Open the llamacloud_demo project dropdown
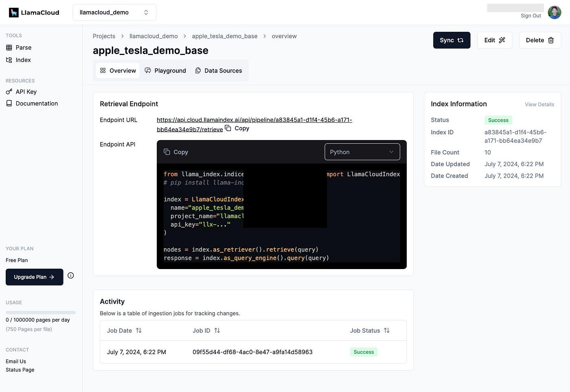This screenshot has width=570, height=392. pyautogui.click(x=114, y=13)
